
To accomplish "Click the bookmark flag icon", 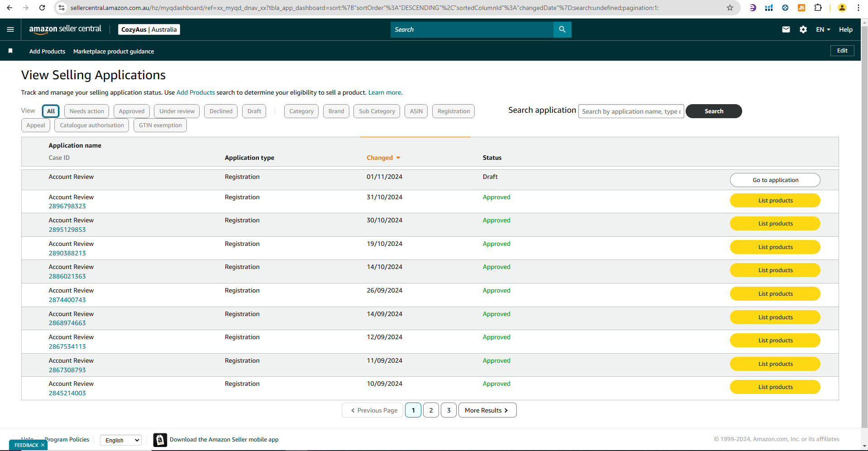I will tap(10, 51).
